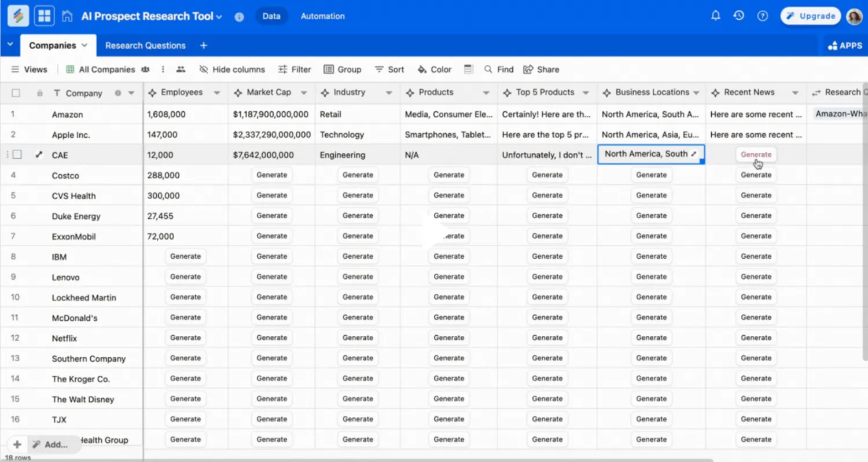The image size is (868, 462).
Task: Open the Group option
Action: [x=343, y=69]
